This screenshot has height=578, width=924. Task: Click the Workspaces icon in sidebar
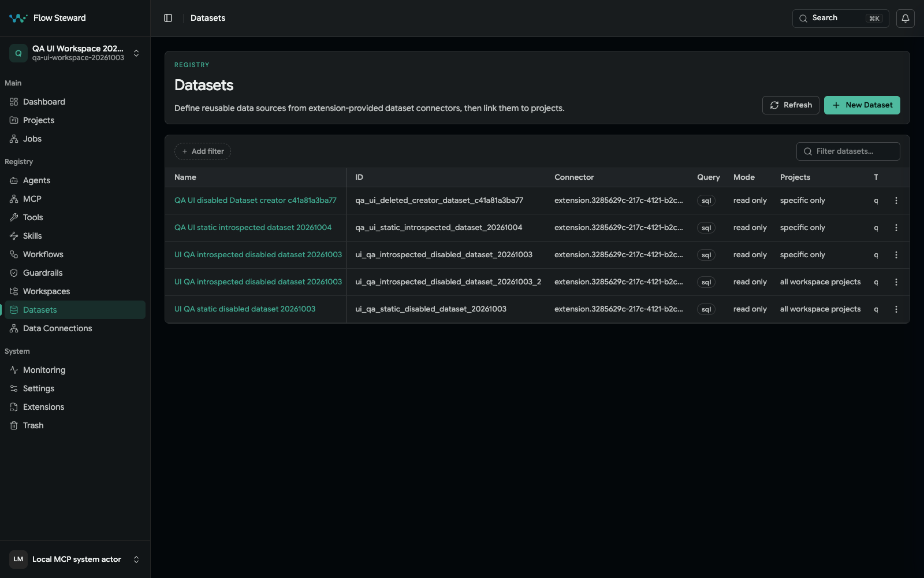pos(14,291)
